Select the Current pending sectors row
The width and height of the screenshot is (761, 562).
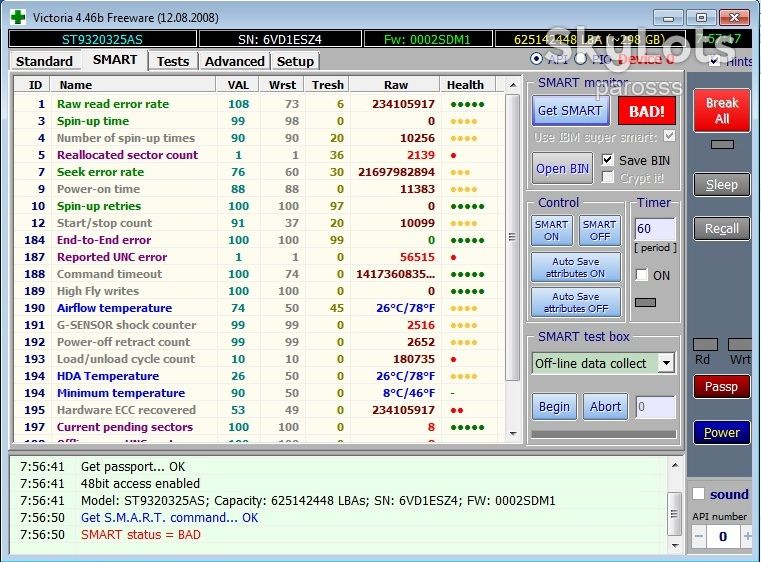click(259, 427)
